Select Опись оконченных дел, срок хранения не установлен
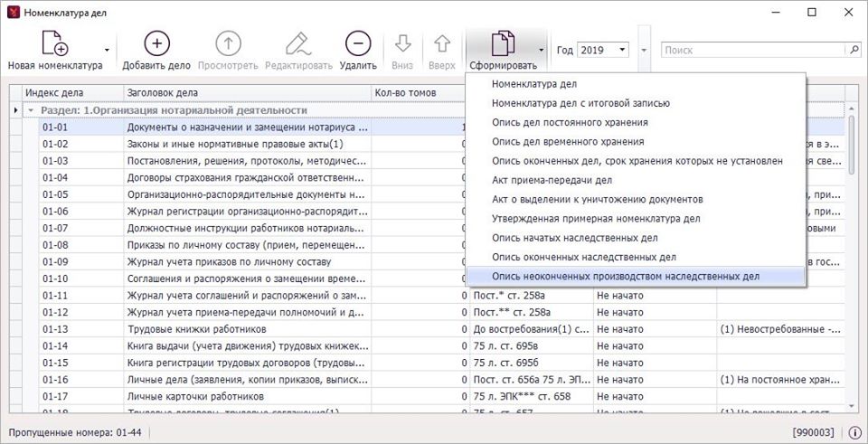The image size is (868, 444). [x=636, y=161]
